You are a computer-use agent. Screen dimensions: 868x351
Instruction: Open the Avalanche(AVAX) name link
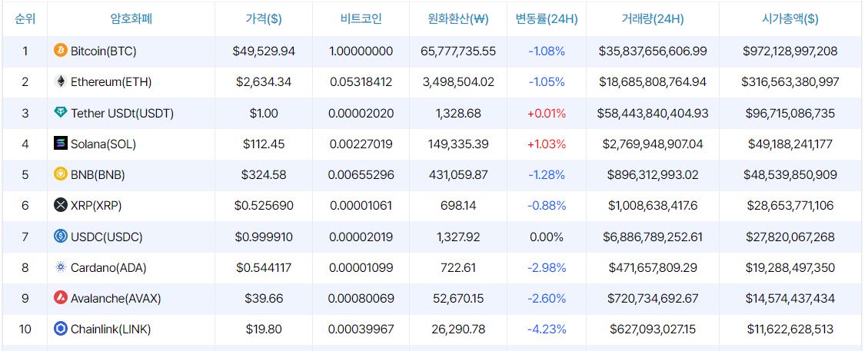pos(115,299)
